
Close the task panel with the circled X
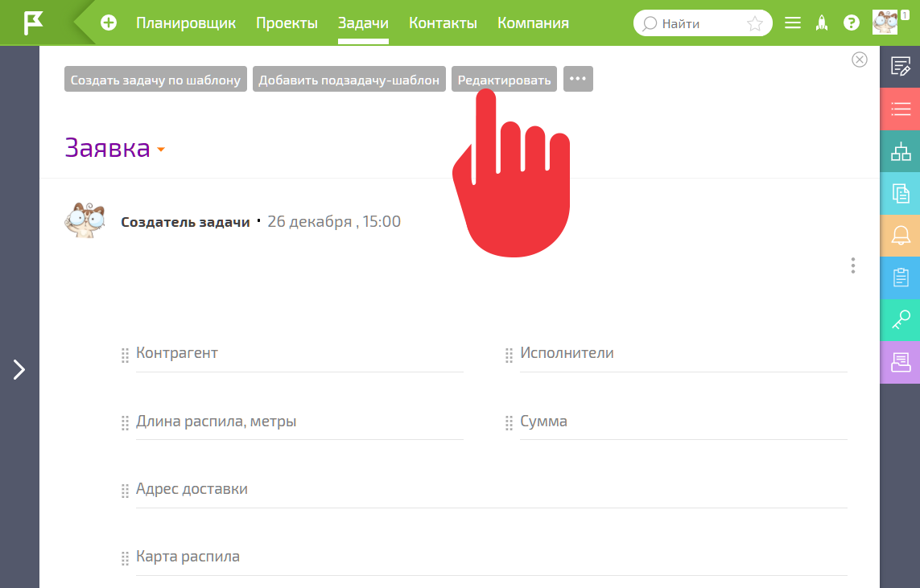click(x=860, y=60)
